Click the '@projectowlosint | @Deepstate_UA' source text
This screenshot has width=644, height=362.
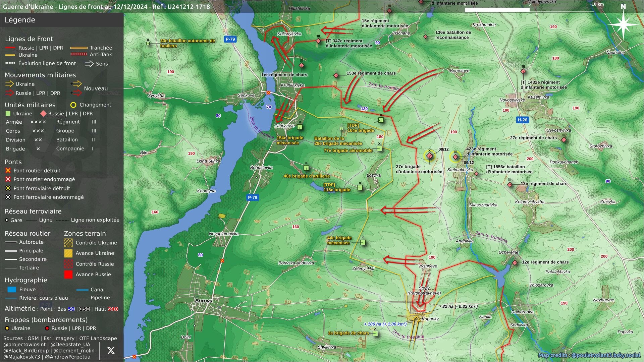click(47, 345)
